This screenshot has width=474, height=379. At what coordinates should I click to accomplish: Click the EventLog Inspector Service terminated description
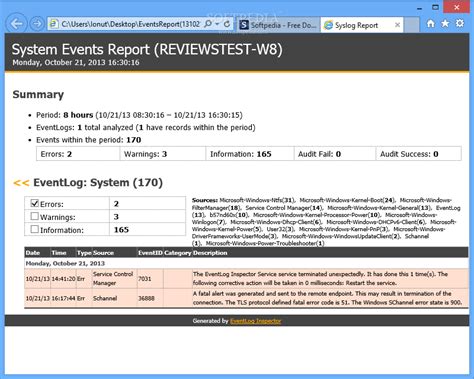pyautogui.click(x=330, y=279)
